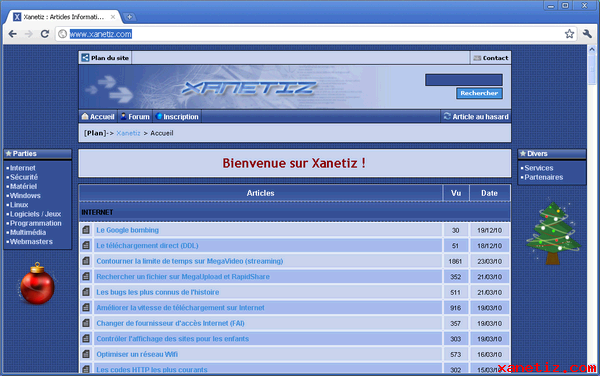Click the Christmas tree image

554,233
